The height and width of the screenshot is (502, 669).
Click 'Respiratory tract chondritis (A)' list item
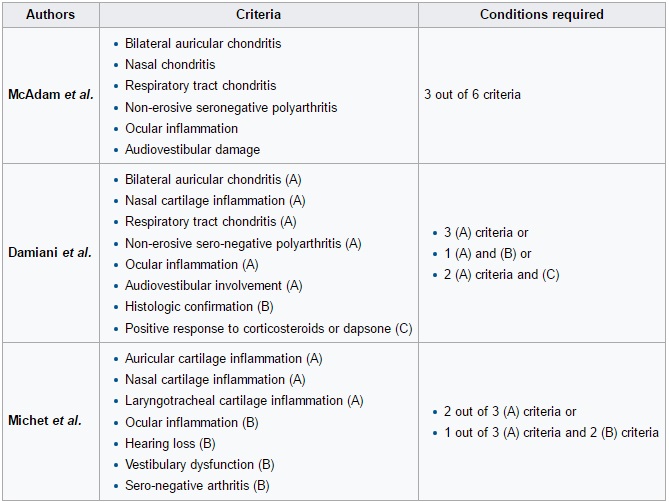coord(210,222)
